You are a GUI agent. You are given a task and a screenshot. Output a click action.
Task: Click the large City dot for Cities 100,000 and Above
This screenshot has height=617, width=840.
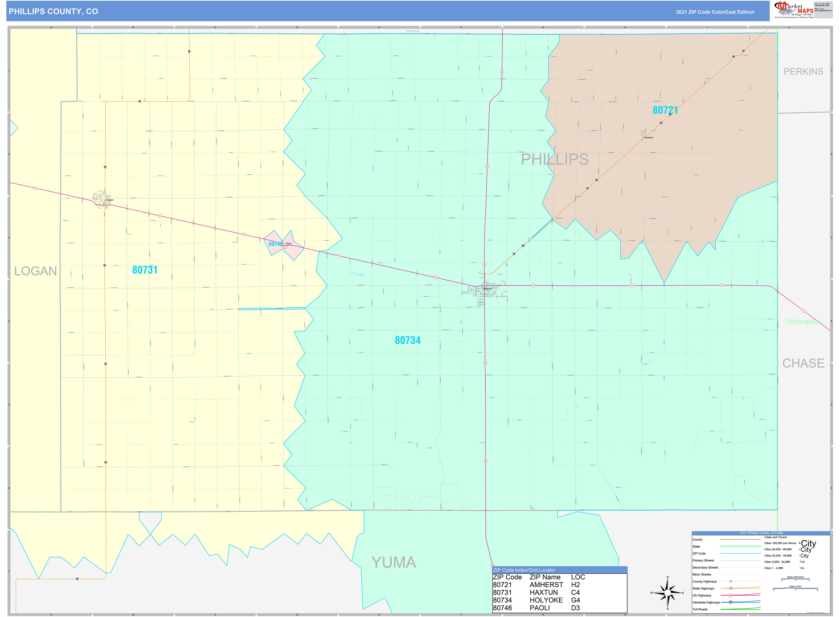(x=800, y=543)
